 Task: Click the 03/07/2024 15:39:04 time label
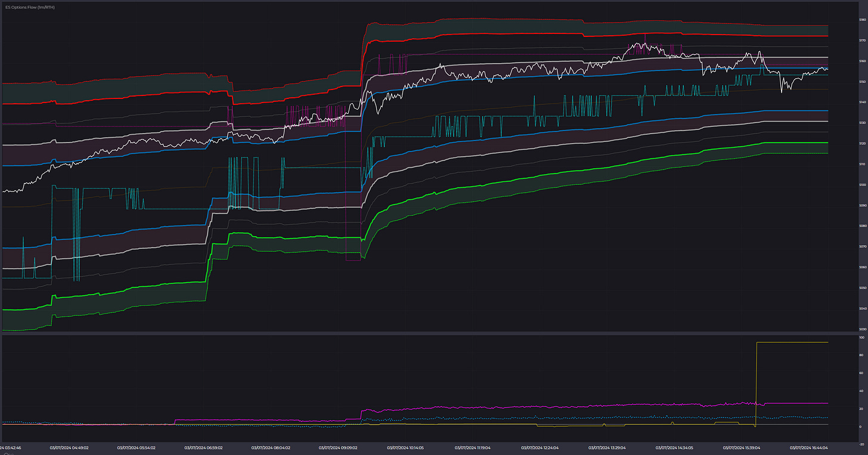(742, 447)
